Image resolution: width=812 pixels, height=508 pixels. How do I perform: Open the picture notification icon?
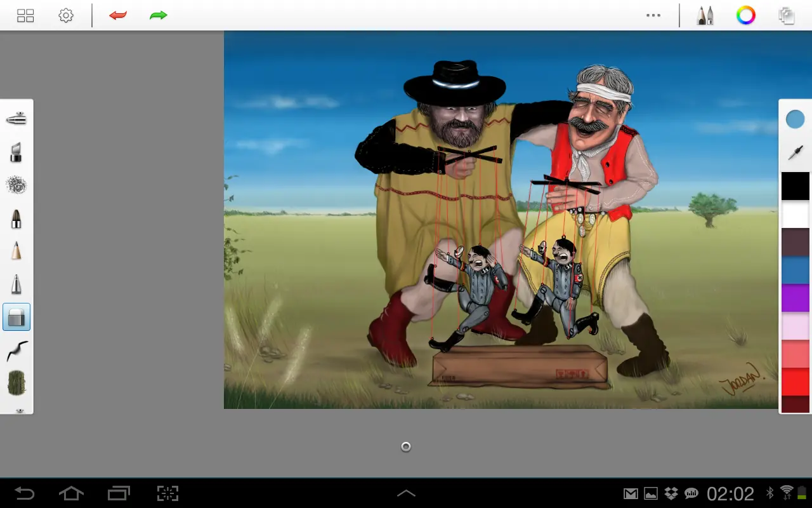coord(651,493)
